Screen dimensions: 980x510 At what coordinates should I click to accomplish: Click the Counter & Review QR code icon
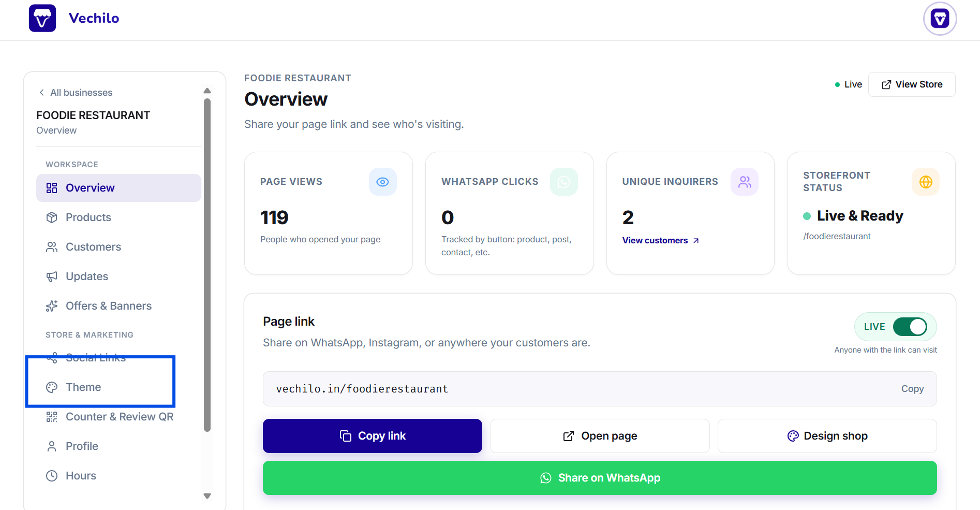pos(52,417)
